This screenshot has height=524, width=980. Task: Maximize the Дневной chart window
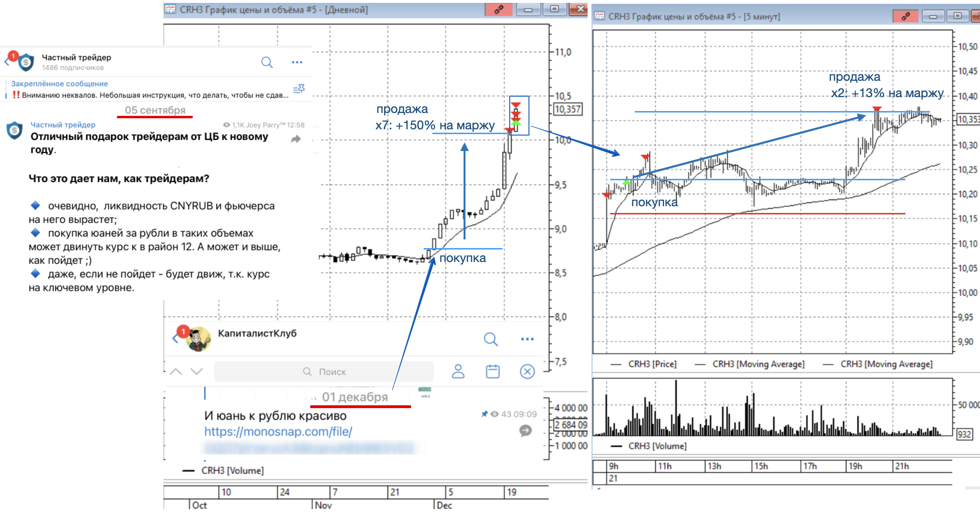[x=554, y=10]
